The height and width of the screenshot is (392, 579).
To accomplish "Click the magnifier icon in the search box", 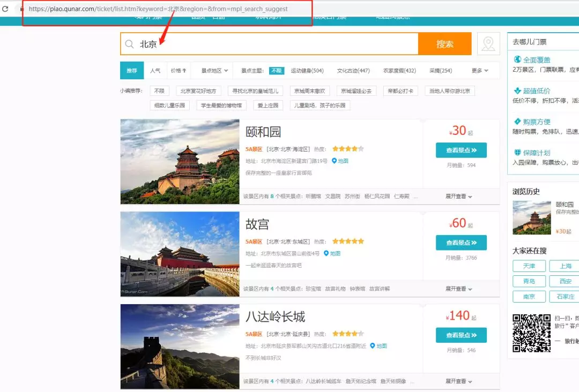I will click(129, 43).
